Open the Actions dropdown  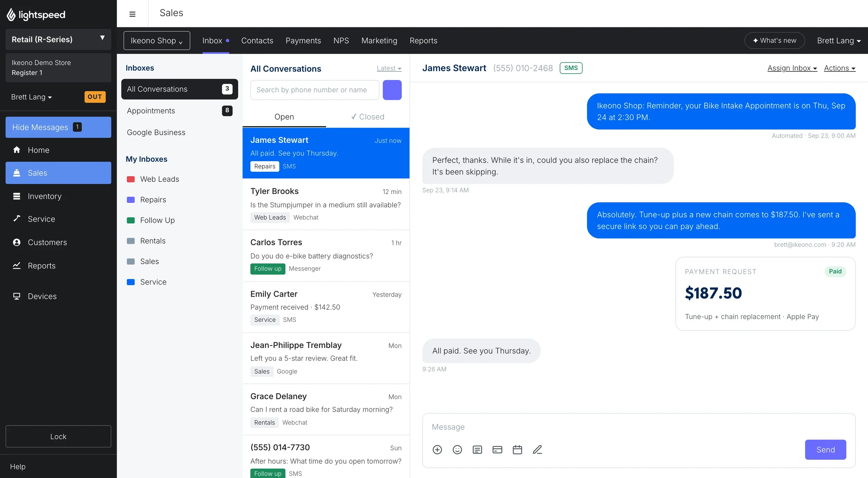pos(840,68)
